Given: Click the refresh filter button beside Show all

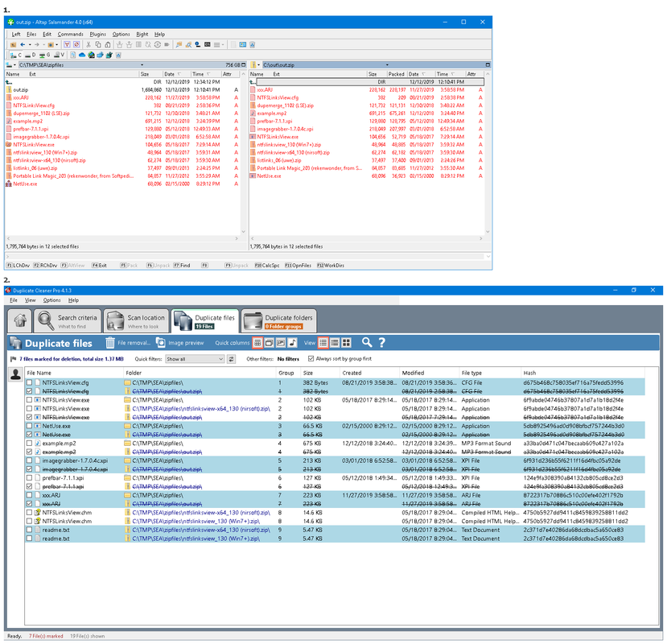Looking at the screenshot, I should [x=231, y=359].
